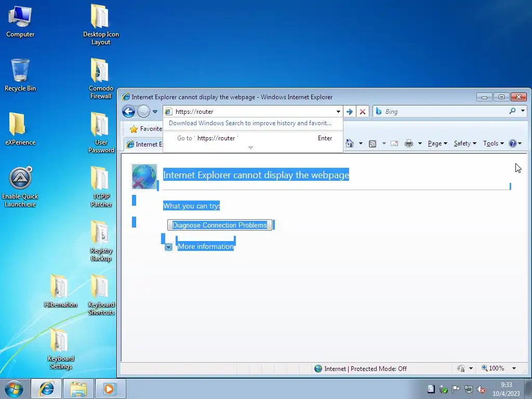Select the Keyboard Settings folder

[x=60, y=349]
